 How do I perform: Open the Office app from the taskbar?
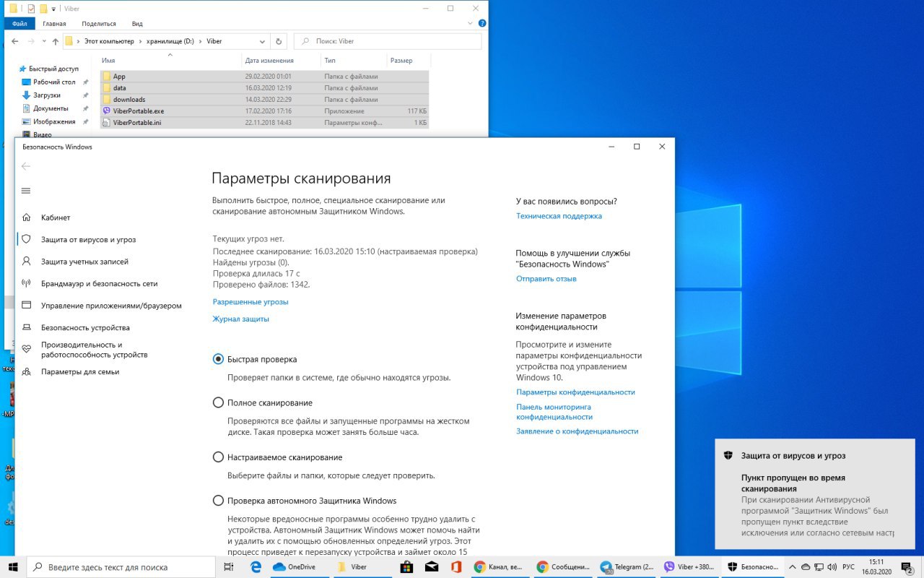click(x=456, y=567)
